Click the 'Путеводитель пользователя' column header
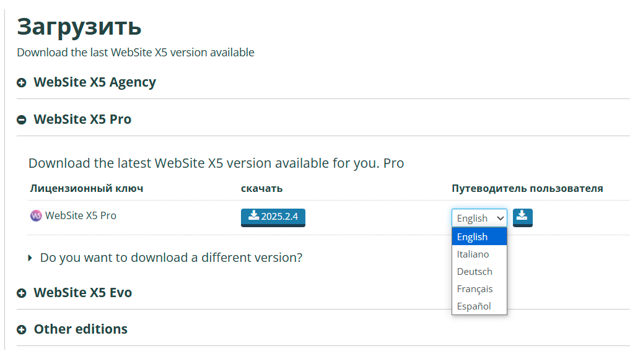Image resolution: width=630 pixels, height=364 pixels. tap(527, 188)
